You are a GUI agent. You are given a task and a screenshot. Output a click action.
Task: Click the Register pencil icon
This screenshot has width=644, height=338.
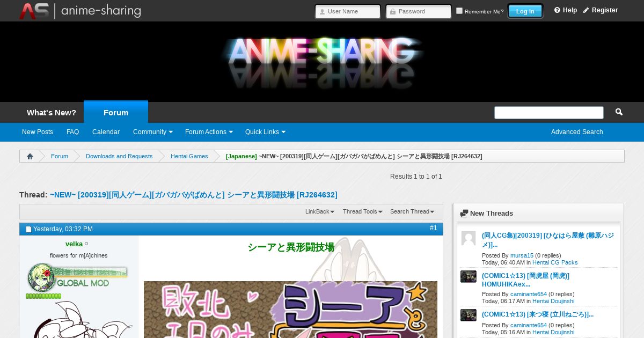tap(586, 10)
